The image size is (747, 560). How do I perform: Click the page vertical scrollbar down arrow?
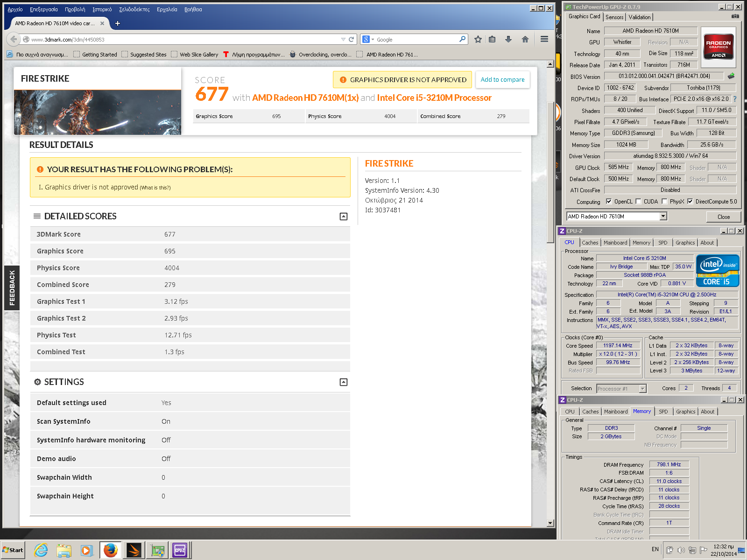coord(550,523)
